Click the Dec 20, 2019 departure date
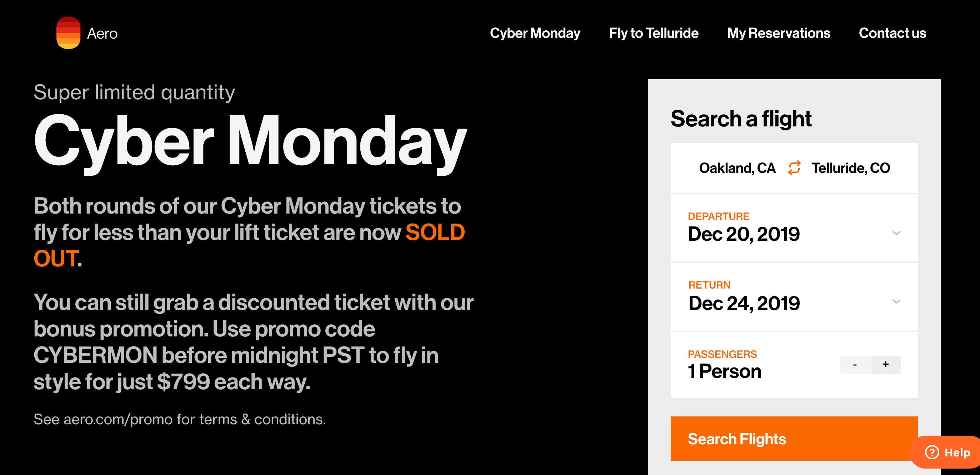The height and width of the screenshot is (475, 980). 743,234
